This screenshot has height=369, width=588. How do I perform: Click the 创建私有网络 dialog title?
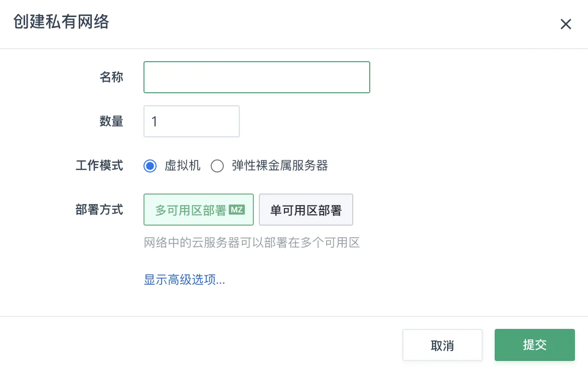[61, 22]
